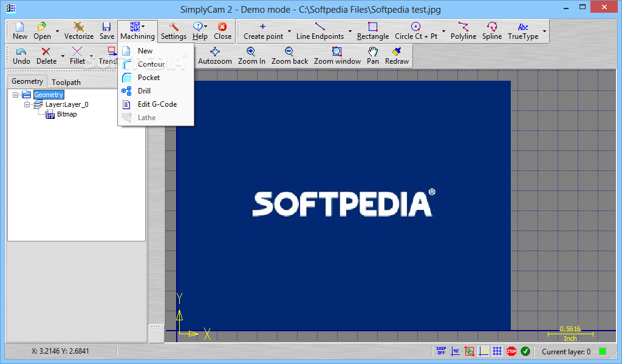622x364 pixels.
Task: Select the Pan hand tool
Action: [x=372, y=56]
